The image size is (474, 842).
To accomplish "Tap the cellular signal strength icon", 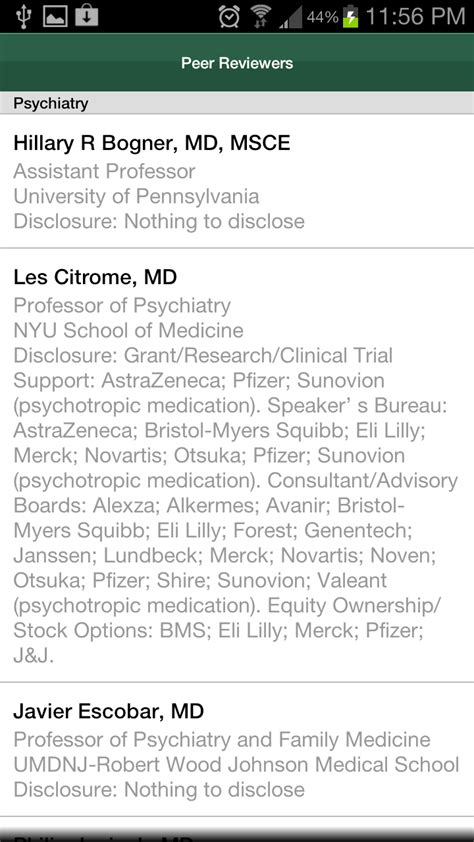I will tap(290, 17).
